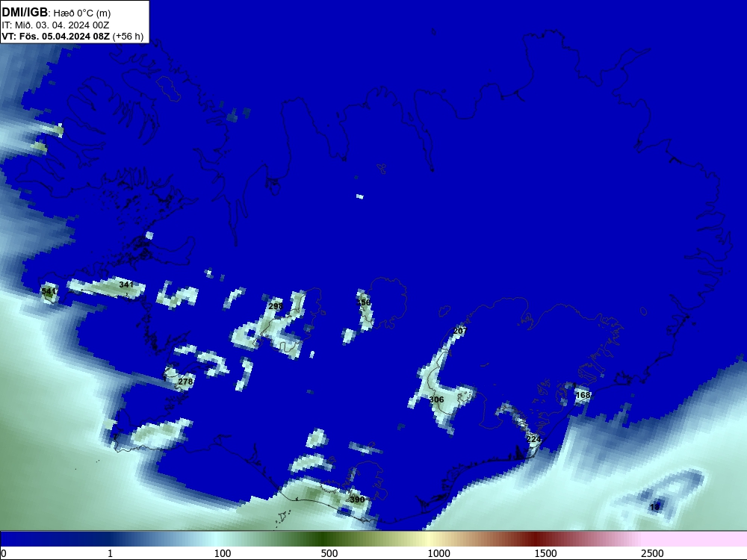This screenshot has width=747, height=560.
Task: Click the 1 label on color scale
Action: (x=110, y=553)
